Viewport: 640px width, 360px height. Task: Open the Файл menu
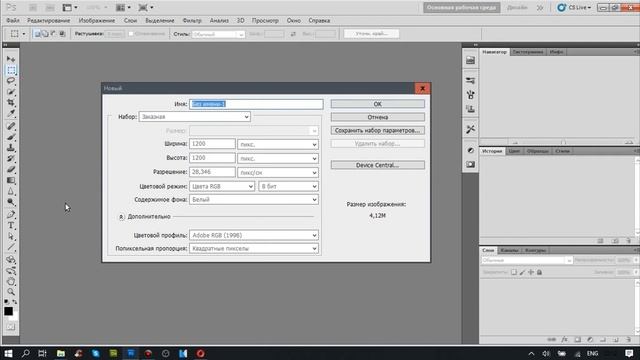[x=13, y=20]
